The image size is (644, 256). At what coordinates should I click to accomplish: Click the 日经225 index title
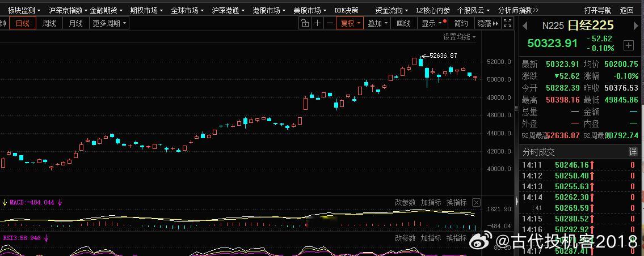click(x=591, y=25)
